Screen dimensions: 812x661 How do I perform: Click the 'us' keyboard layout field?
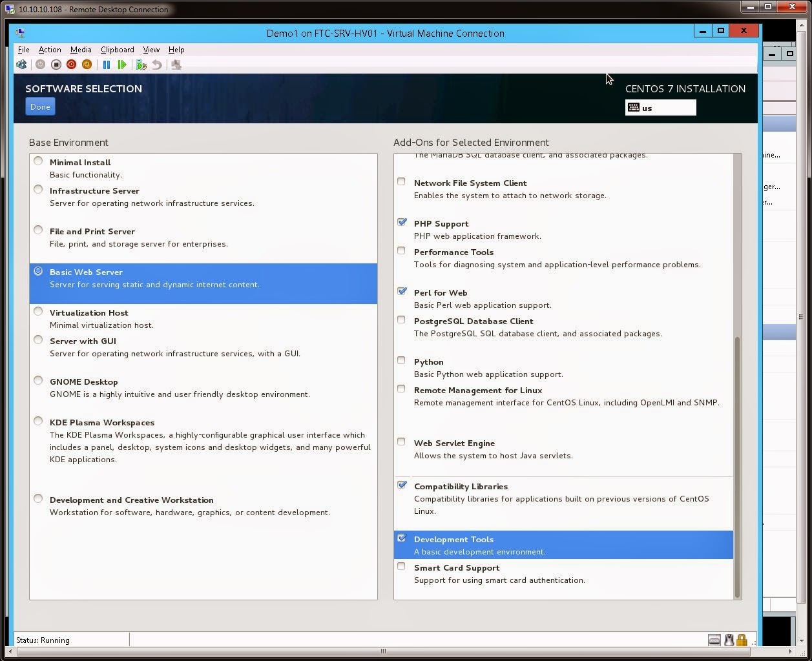tap(661, 108)
